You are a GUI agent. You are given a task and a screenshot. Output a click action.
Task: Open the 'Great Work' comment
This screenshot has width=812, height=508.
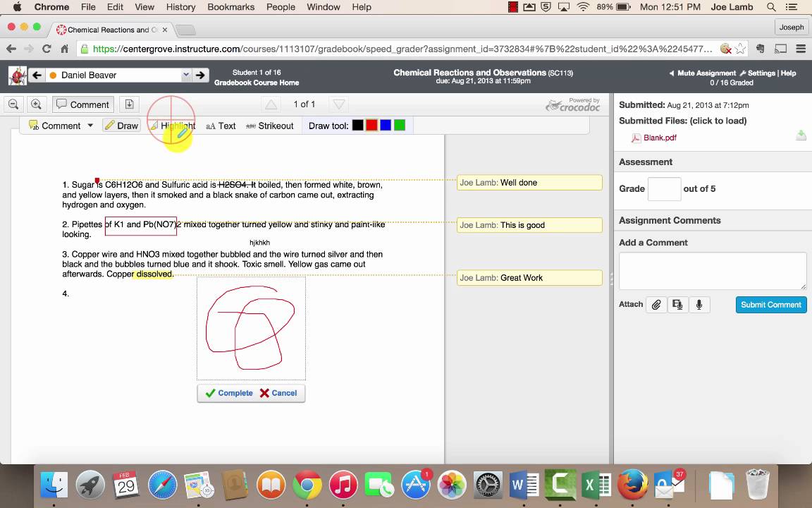(529, 278)
